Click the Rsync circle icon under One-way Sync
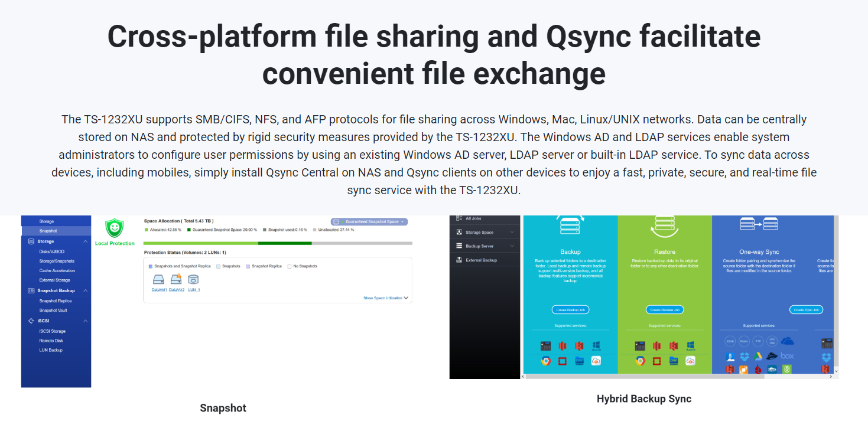The width and height of the screenshot is (868, 438). tap(745, 341)
